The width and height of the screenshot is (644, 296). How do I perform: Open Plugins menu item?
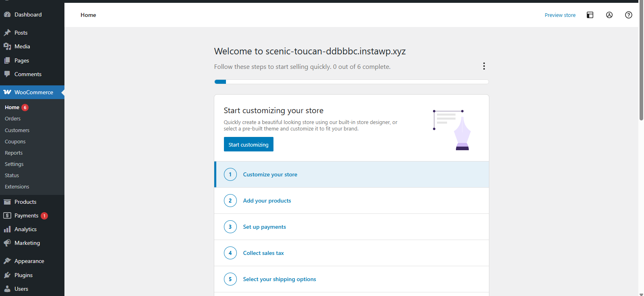(32, 275)
